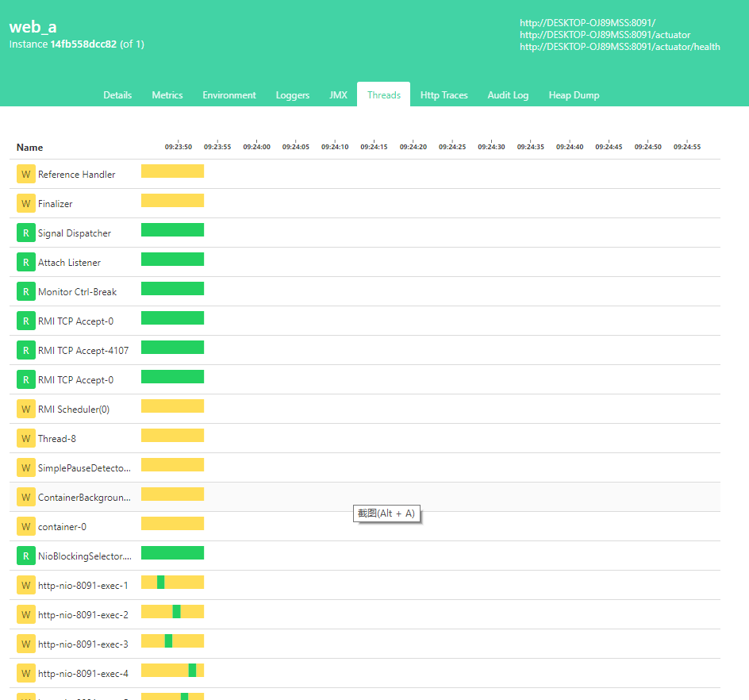749x700 pixels.
Task: Click the green segment in http-nio-8091-exec-2 timeline
Action: [176, 612]
